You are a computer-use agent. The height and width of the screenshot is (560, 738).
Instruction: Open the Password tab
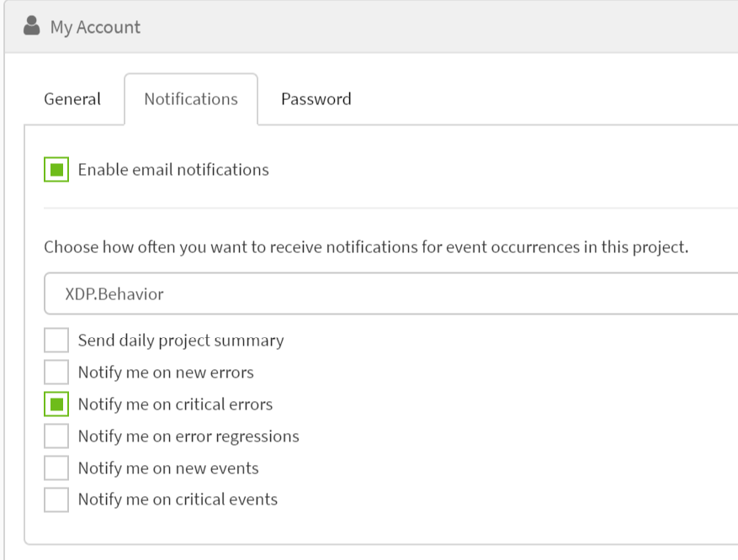[x=316, y=99]
